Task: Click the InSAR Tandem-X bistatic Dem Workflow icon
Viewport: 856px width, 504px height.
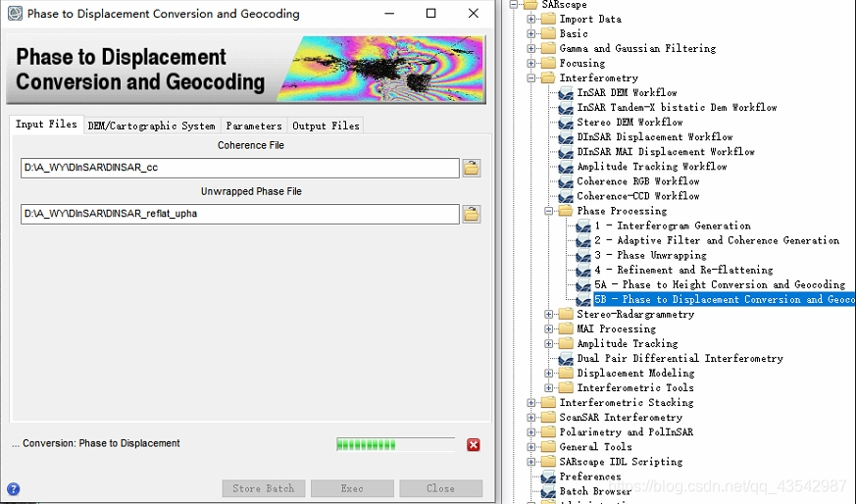Action: (566, 108)
